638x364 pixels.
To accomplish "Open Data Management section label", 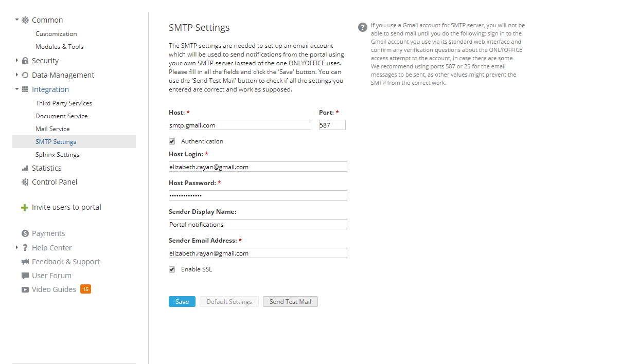I will [x=63, y=75].
